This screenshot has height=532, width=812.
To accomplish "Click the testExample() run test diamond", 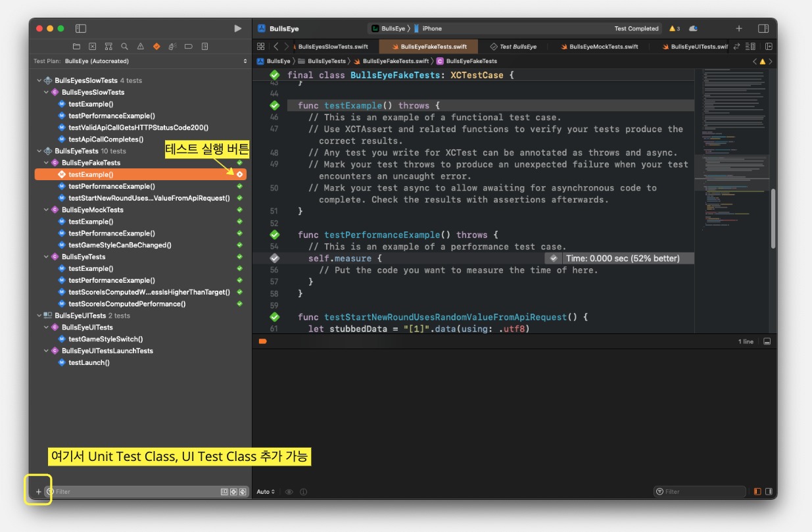I will point(239,174).
